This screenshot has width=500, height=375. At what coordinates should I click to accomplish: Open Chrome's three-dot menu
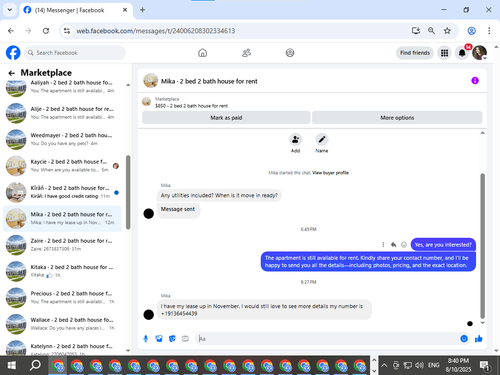[489, 31]
